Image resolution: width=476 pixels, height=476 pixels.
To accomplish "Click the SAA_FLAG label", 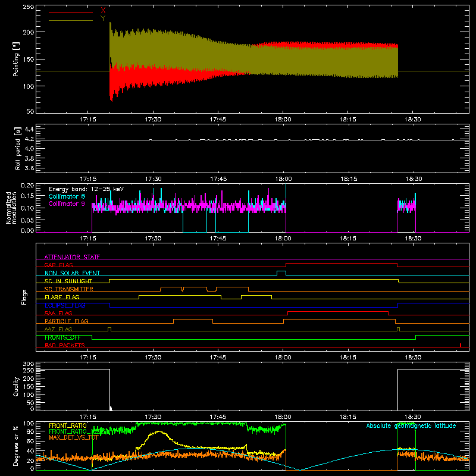I will pos(58,313).
